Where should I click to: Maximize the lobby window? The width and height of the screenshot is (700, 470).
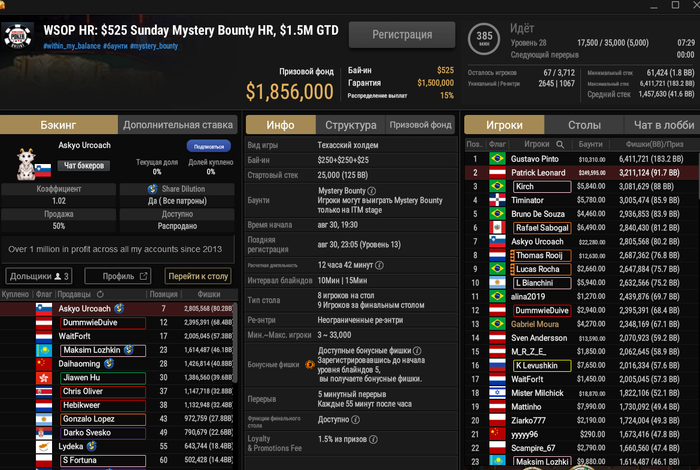675,5
